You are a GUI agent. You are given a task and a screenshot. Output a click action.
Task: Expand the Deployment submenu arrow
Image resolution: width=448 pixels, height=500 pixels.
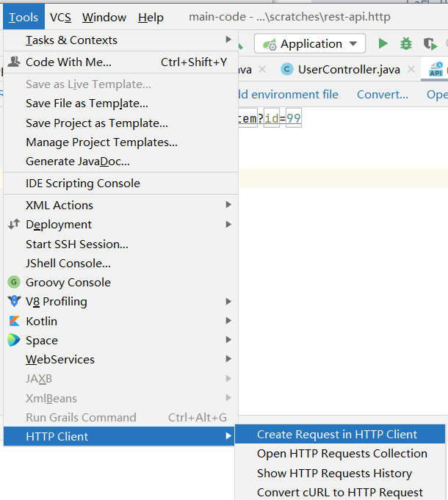pos(228,224)
